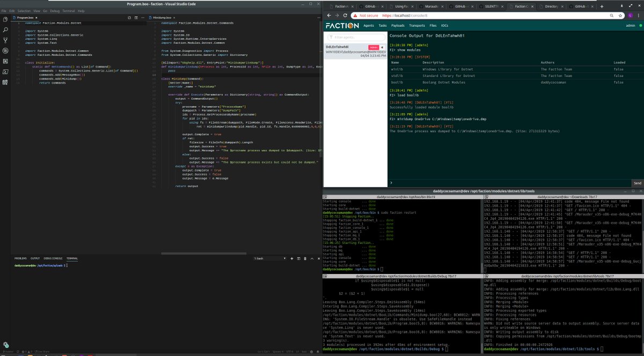Select the TERMINAL panel tab
Image resolution: width=644 pixels, height=356 pixels.
point(72,258)
